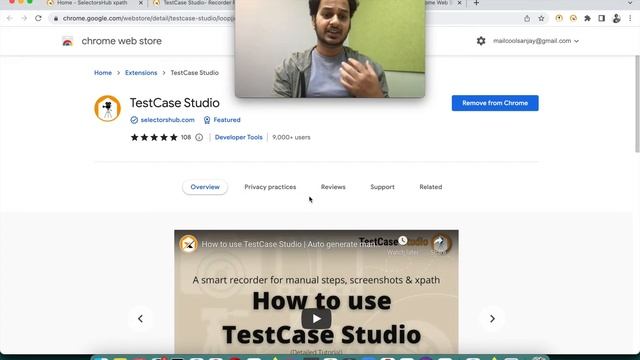Show next carousel slide
640x360 pixels.
[492, 318]
